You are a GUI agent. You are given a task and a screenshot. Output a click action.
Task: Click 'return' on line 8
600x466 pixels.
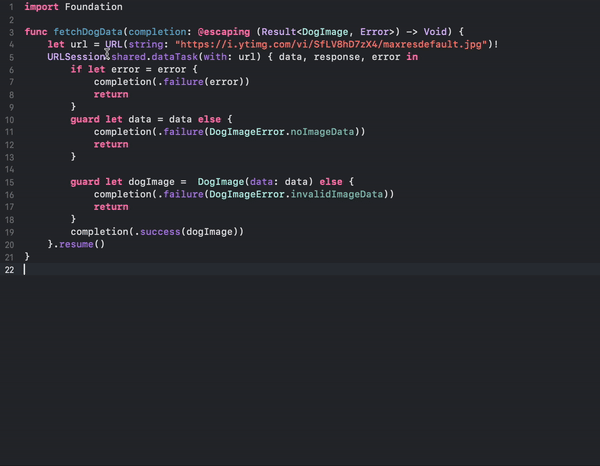pos(111,95)
